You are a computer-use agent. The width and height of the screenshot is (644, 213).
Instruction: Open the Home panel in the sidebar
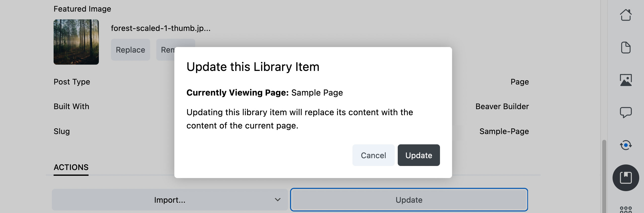(x=626, y=15)
